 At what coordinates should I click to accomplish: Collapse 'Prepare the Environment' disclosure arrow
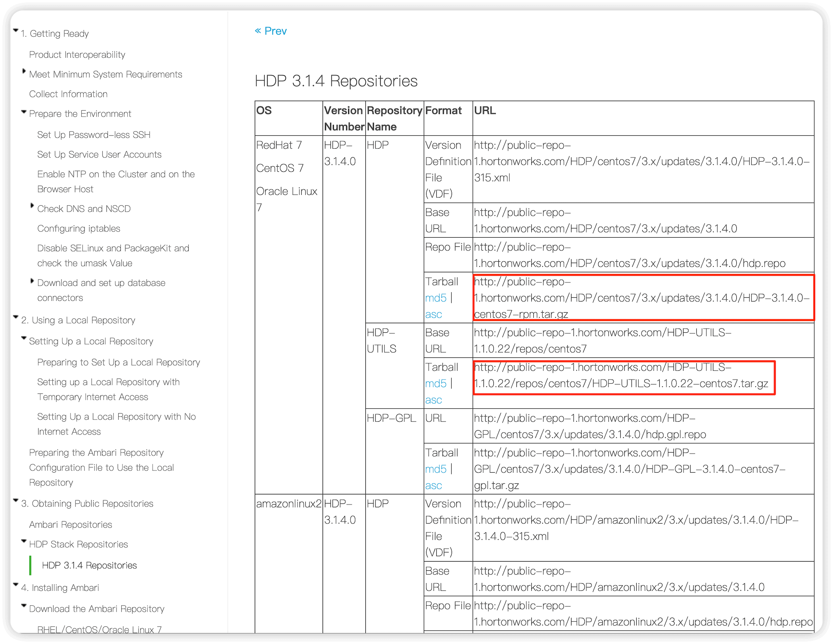coord(24,112)
